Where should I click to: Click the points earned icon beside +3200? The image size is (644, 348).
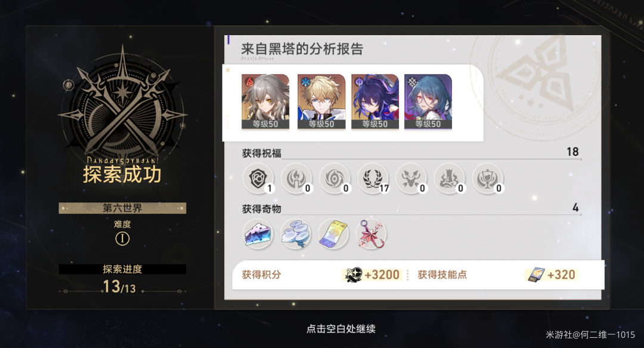click(x=353, y=275)
